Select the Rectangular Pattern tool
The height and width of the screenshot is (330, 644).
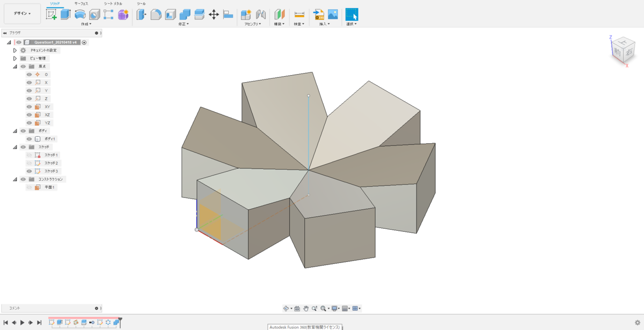point(108,14)
